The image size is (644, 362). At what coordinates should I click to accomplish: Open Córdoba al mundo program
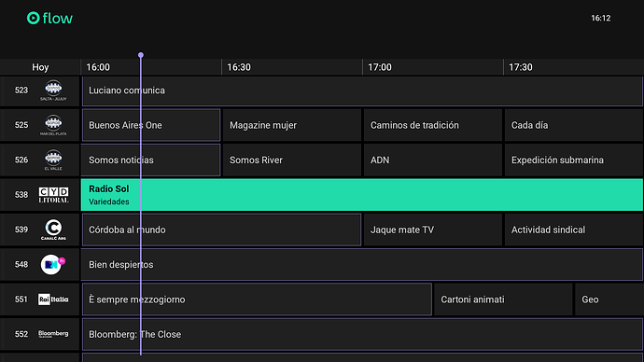(x=221, y=230)
